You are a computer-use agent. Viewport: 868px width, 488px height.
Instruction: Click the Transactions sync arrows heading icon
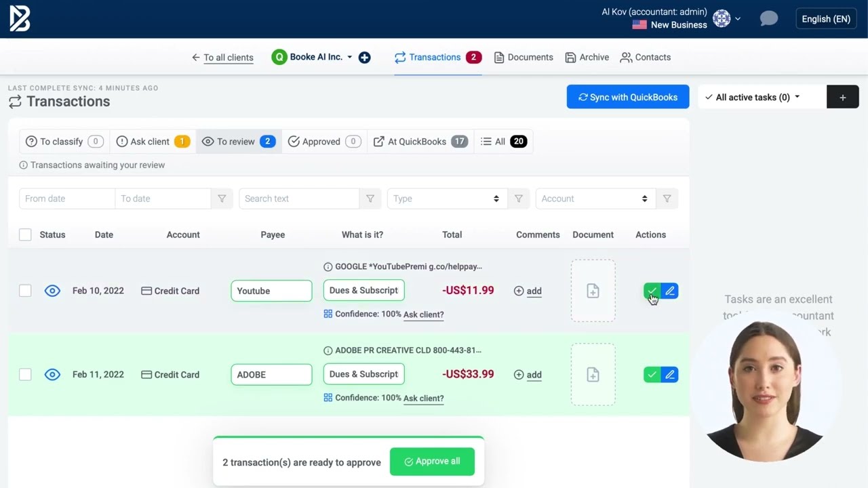coord(15,102)
